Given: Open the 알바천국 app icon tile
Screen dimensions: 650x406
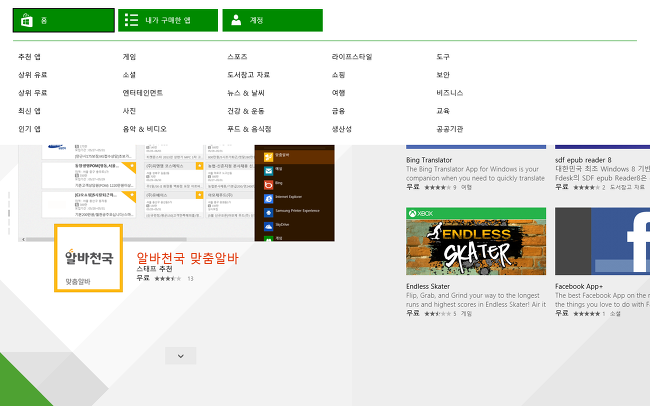Looking at the screenshot, I should 88,258.
